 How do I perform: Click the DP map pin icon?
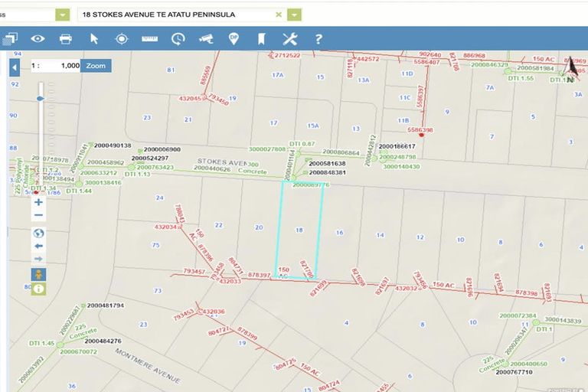(234, 38)
